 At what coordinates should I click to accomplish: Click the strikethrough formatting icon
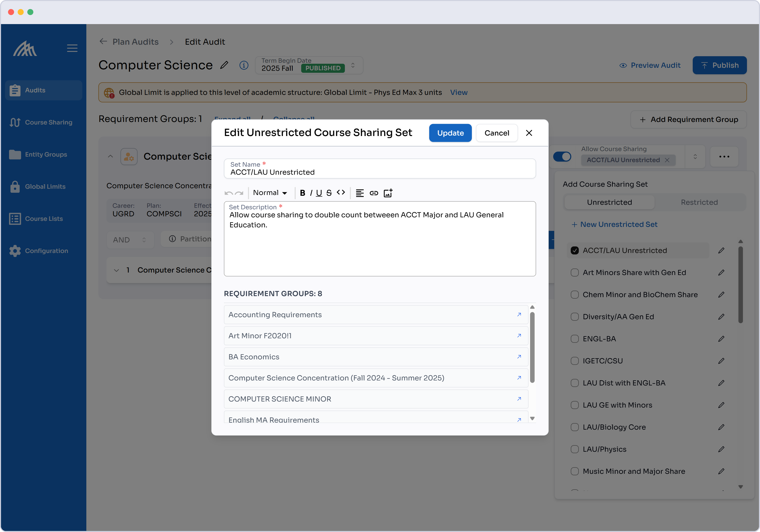tap(329, 193)
